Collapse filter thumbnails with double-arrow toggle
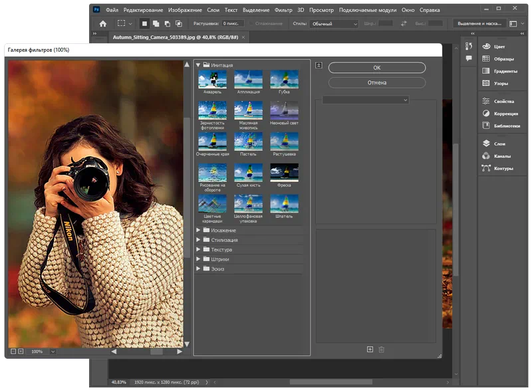532x392 pixels. [x=319, y=65]
